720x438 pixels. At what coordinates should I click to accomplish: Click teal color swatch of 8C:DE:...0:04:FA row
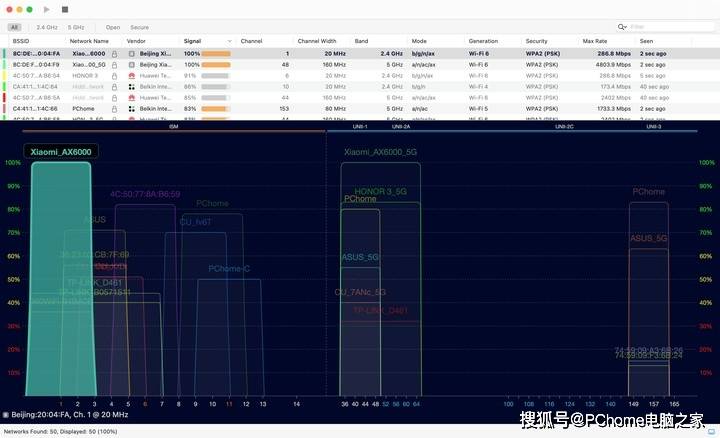click(x=4, y=54)
